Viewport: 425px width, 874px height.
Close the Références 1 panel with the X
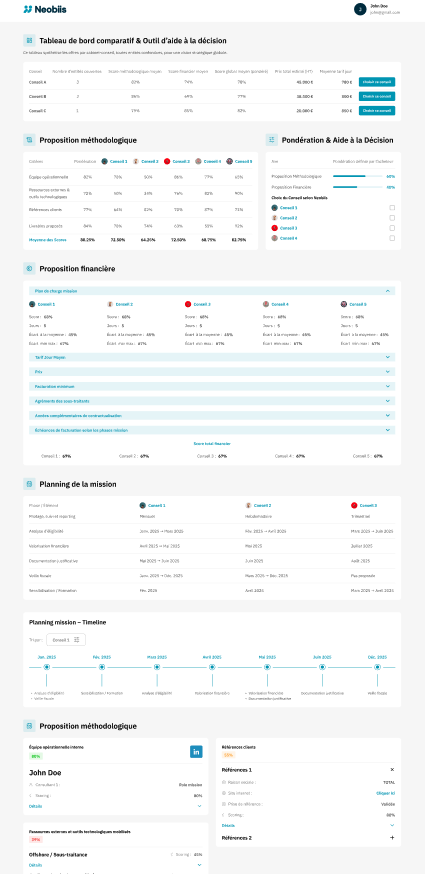[x=392, y=769]
